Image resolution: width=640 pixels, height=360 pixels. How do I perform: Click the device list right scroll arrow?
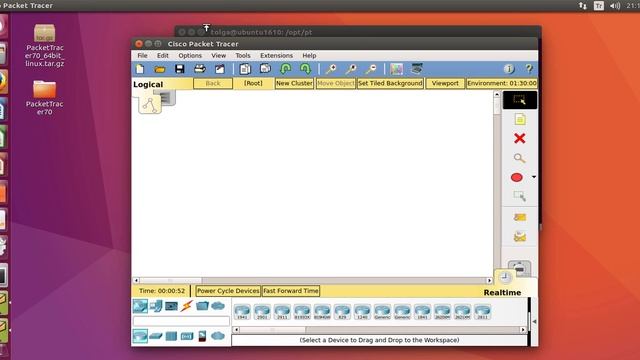coord(523,330)
